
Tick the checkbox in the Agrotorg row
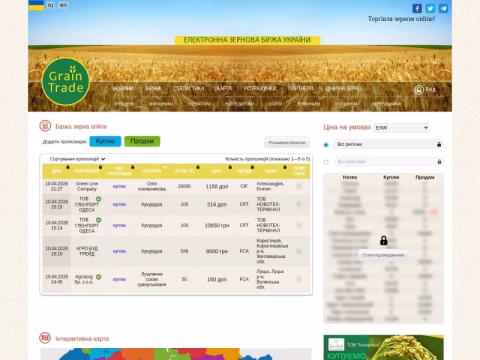pyautogui.click(x=299, y=279)
